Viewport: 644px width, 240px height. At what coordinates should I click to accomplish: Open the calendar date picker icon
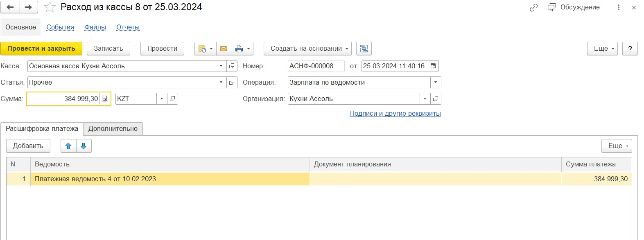[433, 66]
